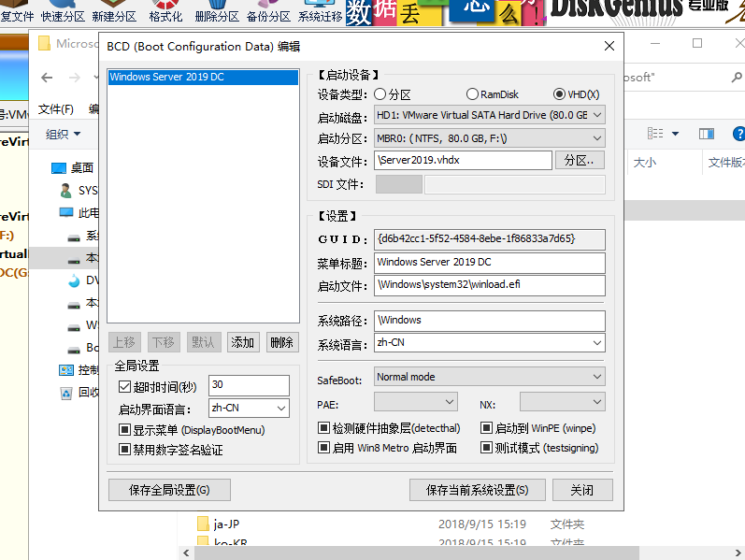Select Windows Server 2019 DC boot entry
745x560 pixels.
point(204,77)
